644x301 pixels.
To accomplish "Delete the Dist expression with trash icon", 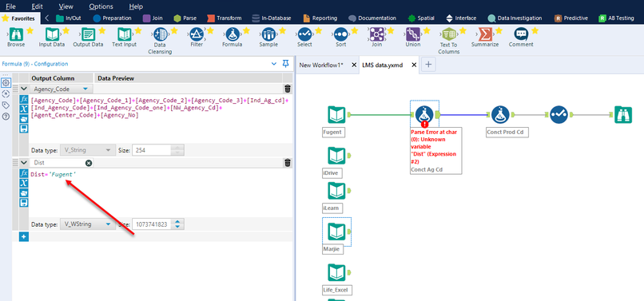I will pyautogui.click(x=288, y=163).
